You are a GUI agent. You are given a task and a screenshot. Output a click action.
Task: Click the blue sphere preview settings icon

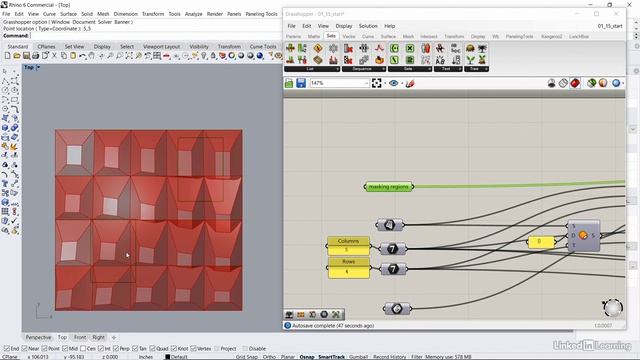[x=616, y=83]
